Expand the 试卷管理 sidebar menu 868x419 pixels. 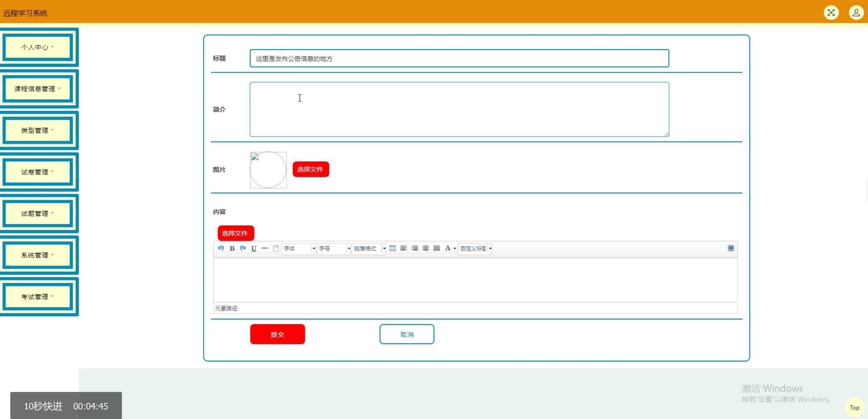[x=38, y=172]
